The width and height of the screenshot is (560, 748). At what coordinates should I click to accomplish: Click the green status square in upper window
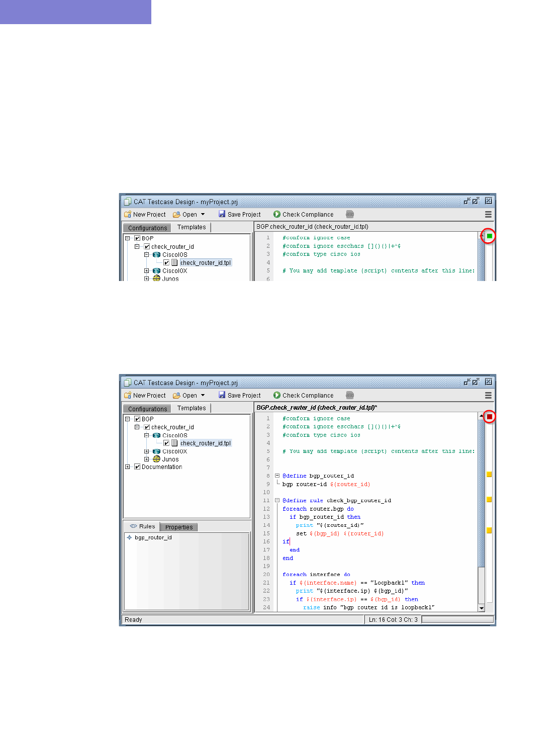tap(489, 236)
